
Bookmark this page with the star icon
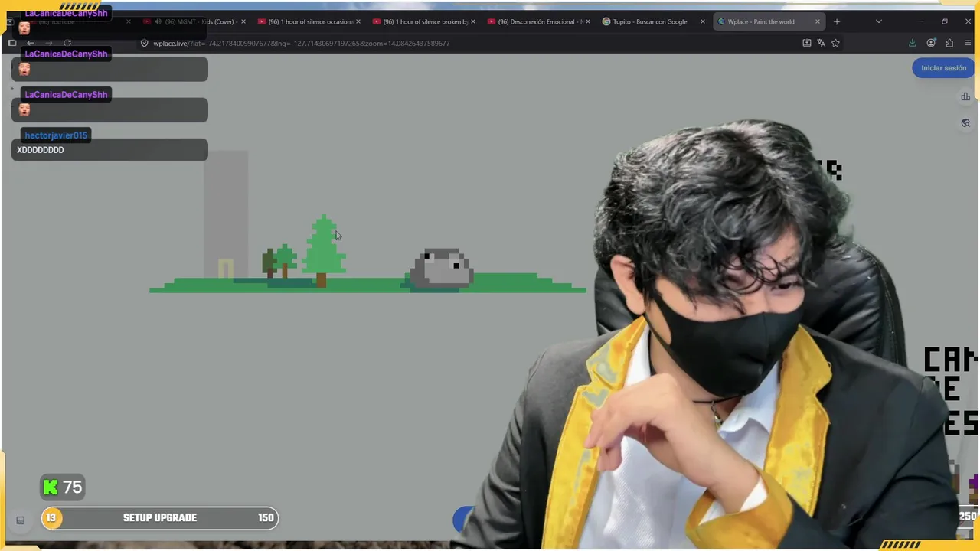coord(835,43)
